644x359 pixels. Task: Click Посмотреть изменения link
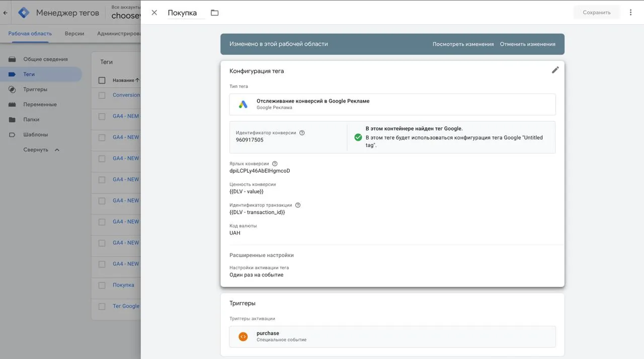[463, 44]
